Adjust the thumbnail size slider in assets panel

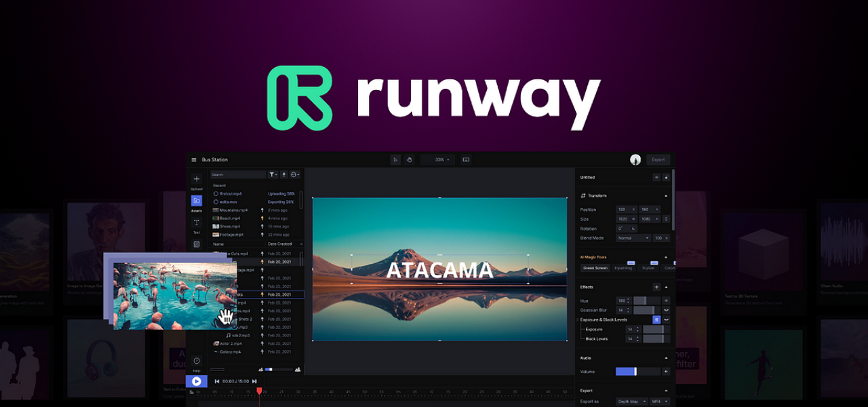[279, 370]
